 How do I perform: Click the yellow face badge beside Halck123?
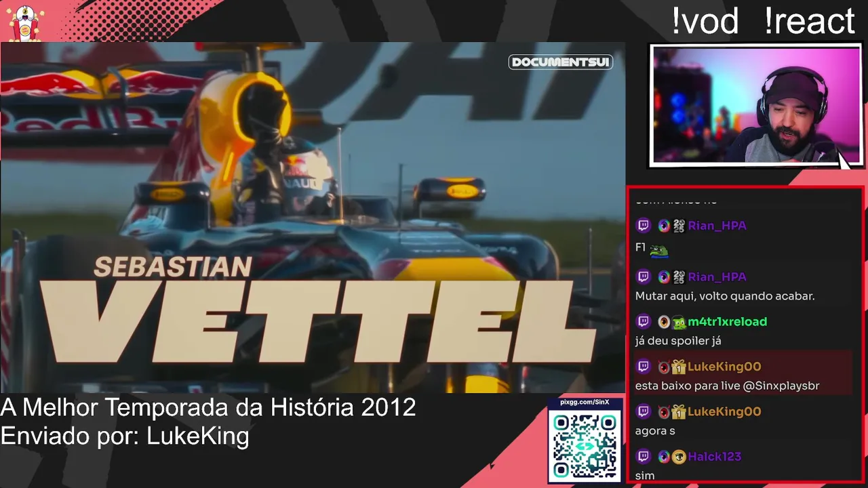point(679,457)
